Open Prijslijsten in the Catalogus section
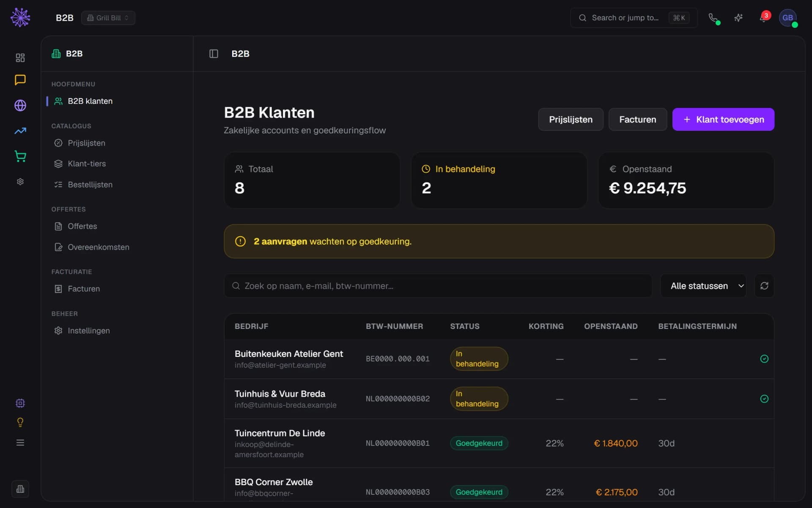This screenshot has width=812, height=508. tap(117, 143)
